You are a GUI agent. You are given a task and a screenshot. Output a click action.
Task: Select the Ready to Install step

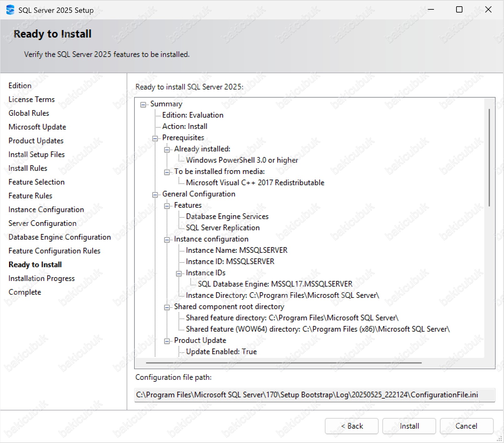(x=35, y=265)
